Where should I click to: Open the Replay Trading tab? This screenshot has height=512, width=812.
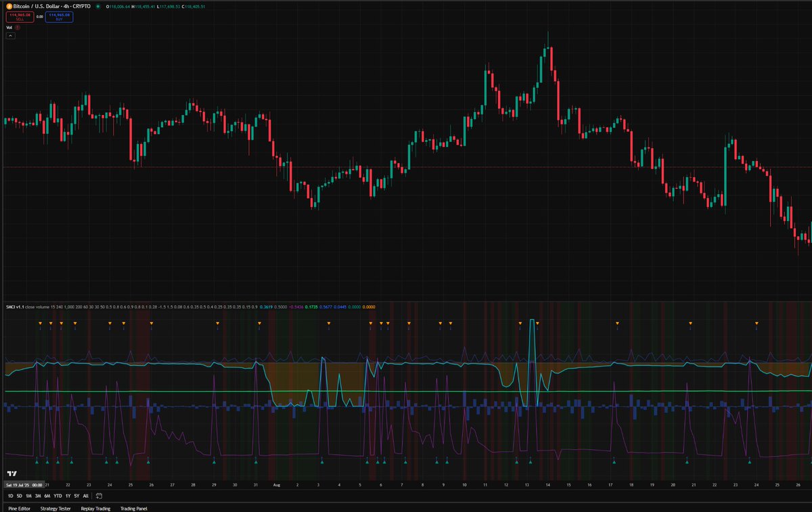tap(95, 508)
